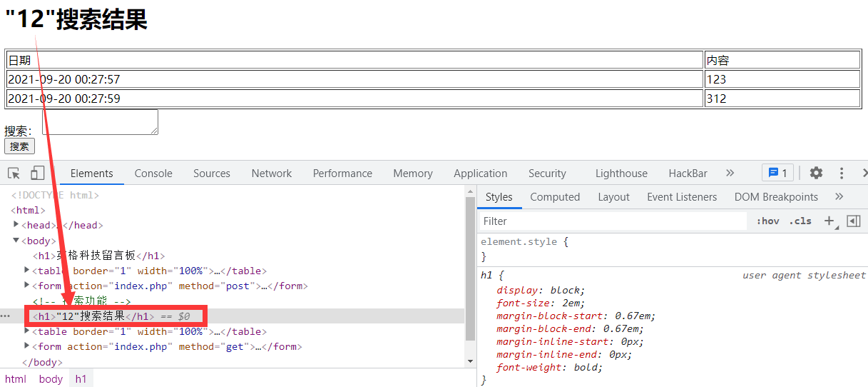Screen dimensions: 868x387
Task: Select body in the breadcrumb bar
Action: tap(51, 379)
